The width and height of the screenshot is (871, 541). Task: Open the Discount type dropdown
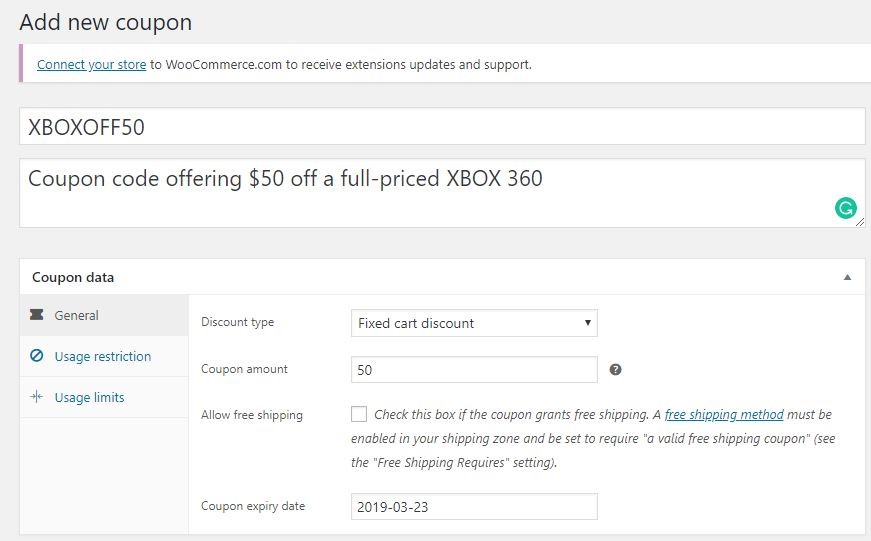point(474,323)
